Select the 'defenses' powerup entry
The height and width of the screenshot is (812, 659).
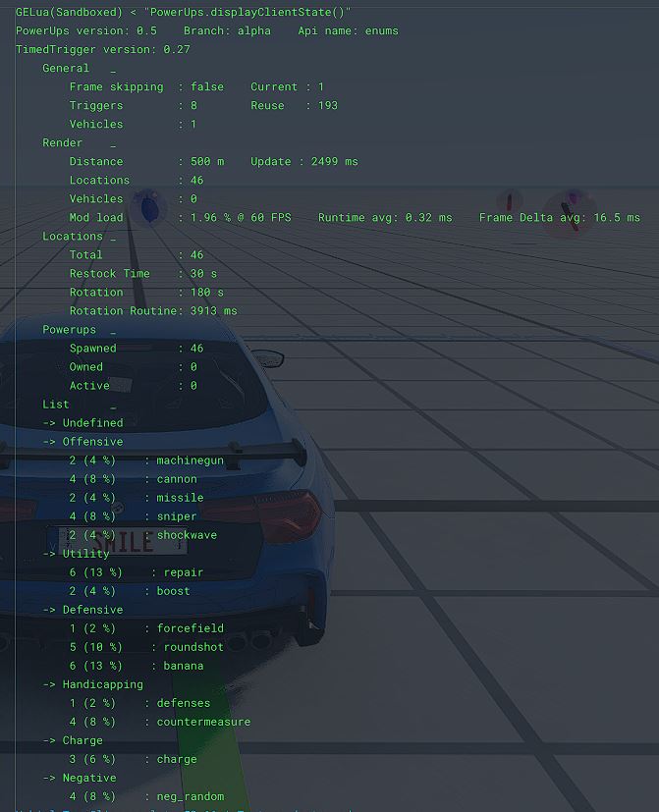coord(139,703)
